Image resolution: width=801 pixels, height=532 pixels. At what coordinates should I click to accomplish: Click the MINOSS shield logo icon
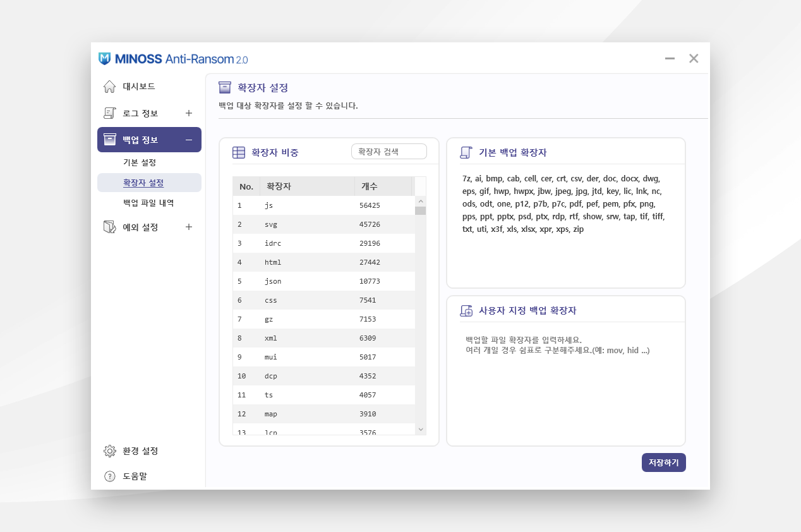tap(105, 59)
